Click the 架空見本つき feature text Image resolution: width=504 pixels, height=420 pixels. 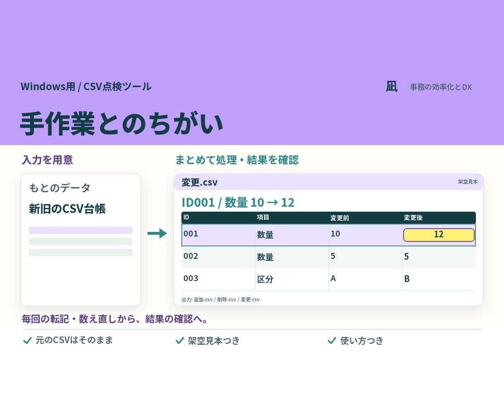point(214,341)
